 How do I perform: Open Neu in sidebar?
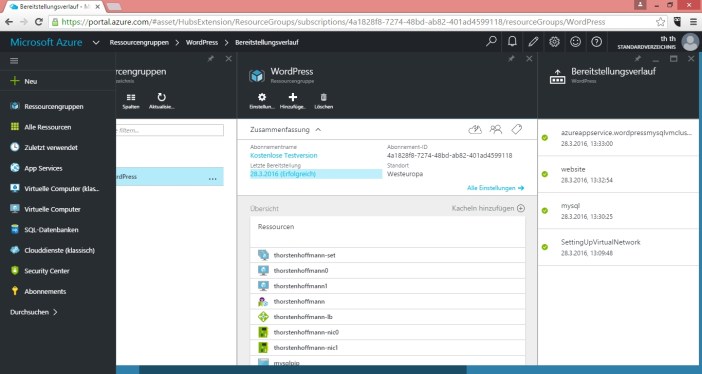pos(57,81)
